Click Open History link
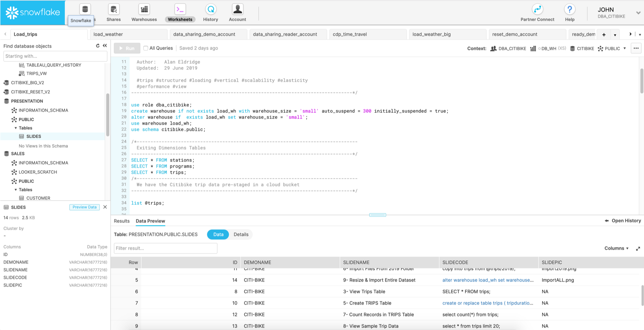This screenshot has width=644, height=330. coord(623,221)
